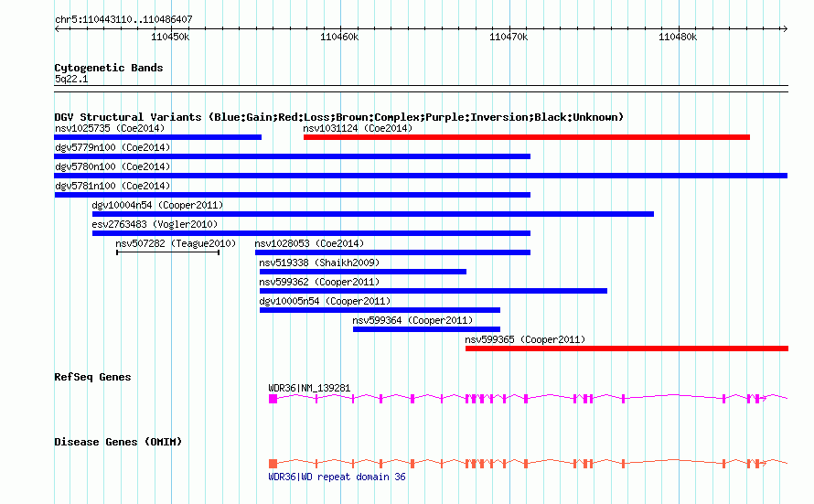Open the WDR36|WD repeat domain 36 link
Viewport: 814px width, 504px height.
pos(337,477)
